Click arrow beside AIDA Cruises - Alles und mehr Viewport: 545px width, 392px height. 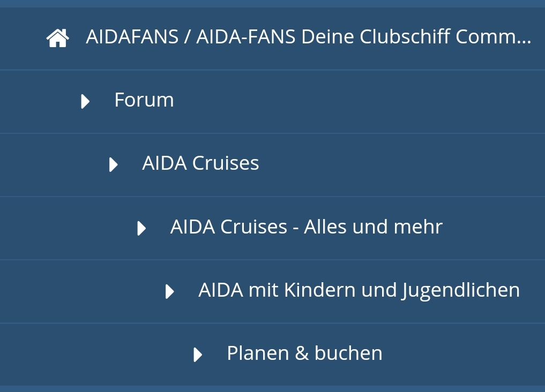[x=141, y=228]
